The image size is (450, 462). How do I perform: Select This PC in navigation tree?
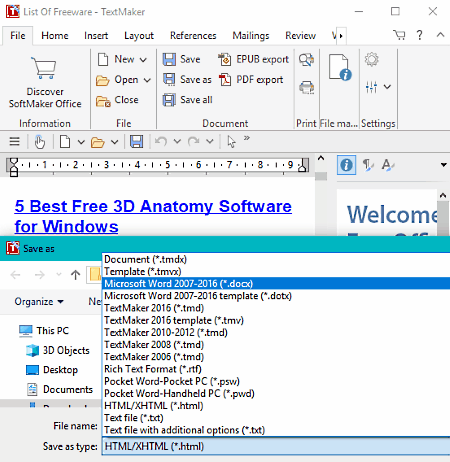[44, 331]
